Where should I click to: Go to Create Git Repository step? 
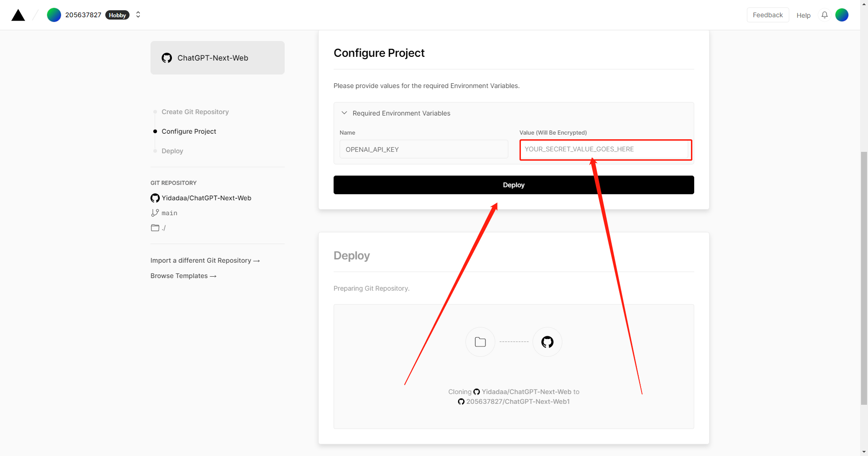pyautogui.click(x=195, y=112)
